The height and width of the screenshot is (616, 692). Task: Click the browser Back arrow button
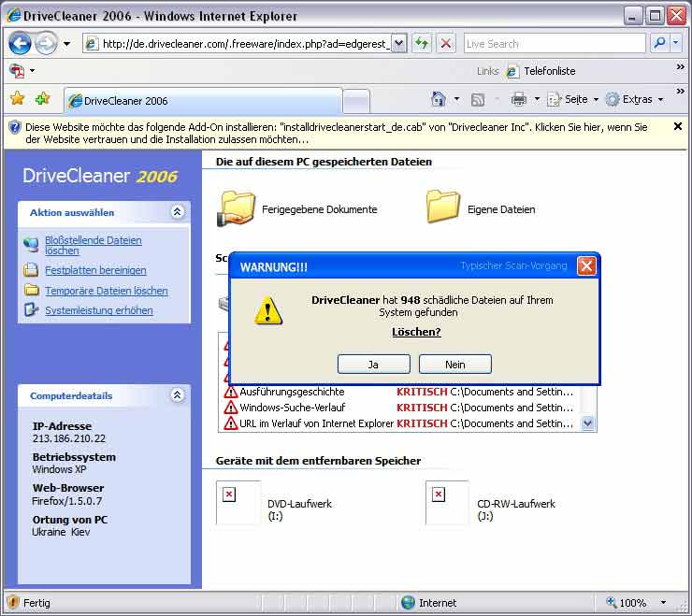20,43
